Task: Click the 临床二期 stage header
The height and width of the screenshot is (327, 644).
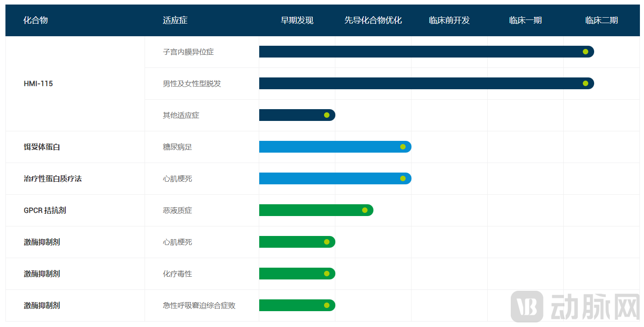Action: pos(601,20)
